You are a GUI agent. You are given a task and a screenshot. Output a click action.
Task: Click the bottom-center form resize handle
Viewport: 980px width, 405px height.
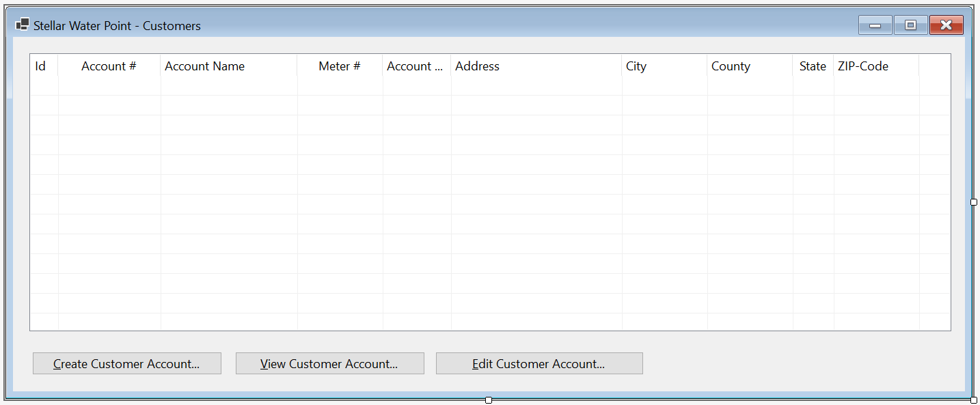click(x=488, y=400)
